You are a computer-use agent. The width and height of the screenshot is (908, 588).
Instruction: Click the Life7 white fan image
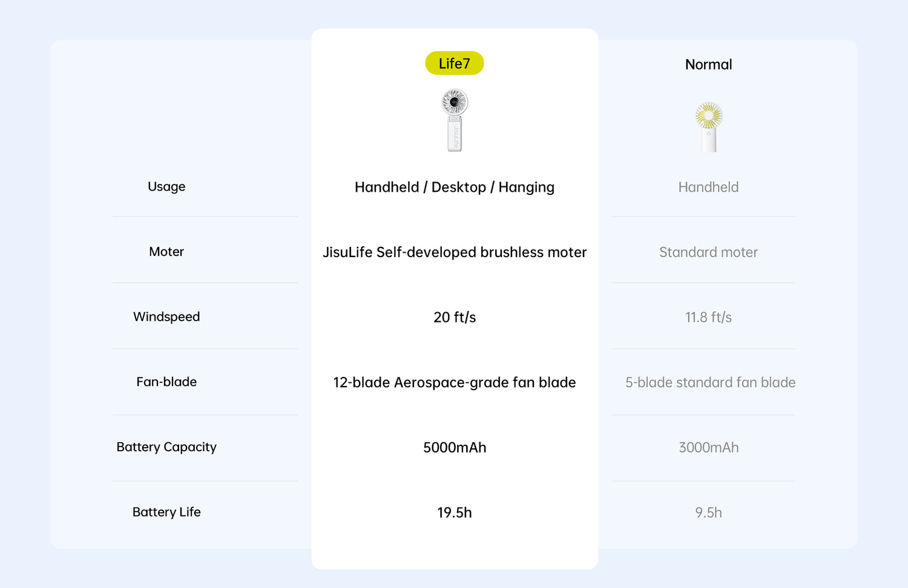click(455, 120)
